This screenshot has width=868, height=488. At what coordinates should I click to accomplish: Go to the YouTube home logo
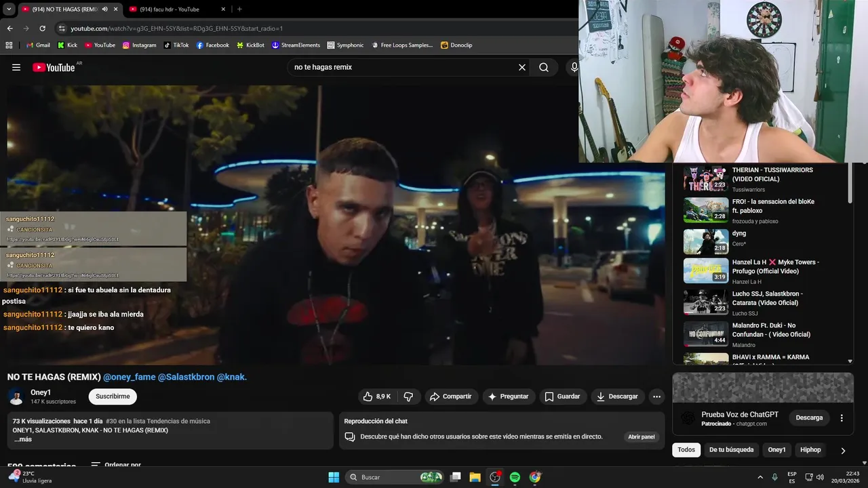coord(54,67)
